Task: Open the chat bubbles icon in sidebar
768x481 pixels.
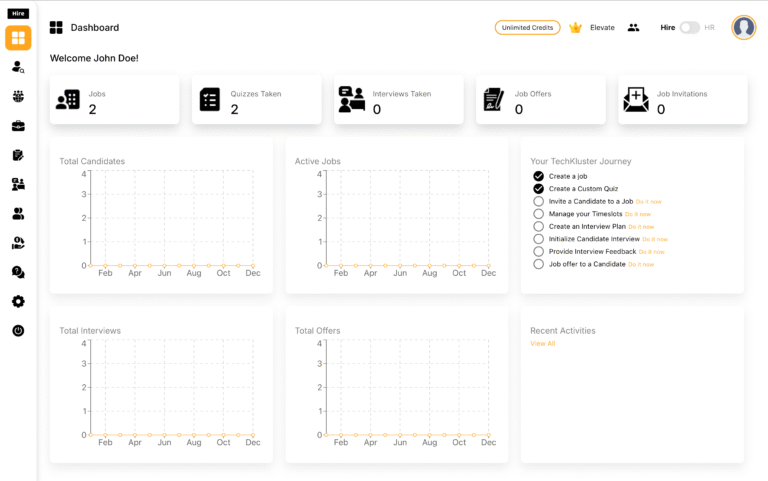Action: pos(18,272)
